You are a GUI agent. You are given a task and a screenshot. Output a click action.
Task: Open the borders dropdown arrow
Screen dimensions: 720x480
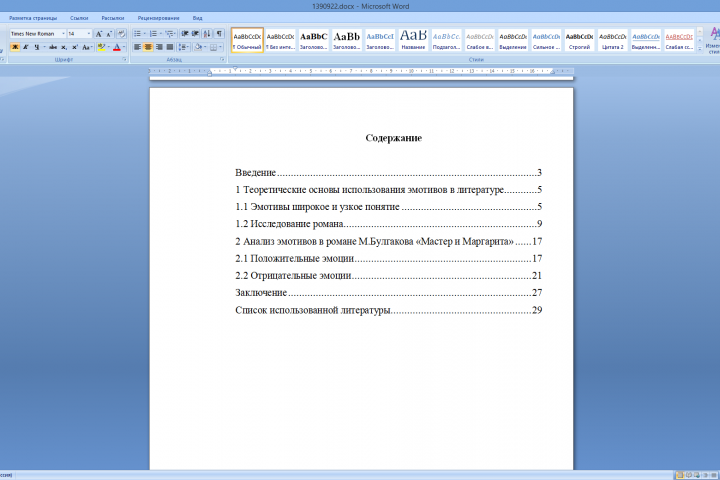point(221,47)
